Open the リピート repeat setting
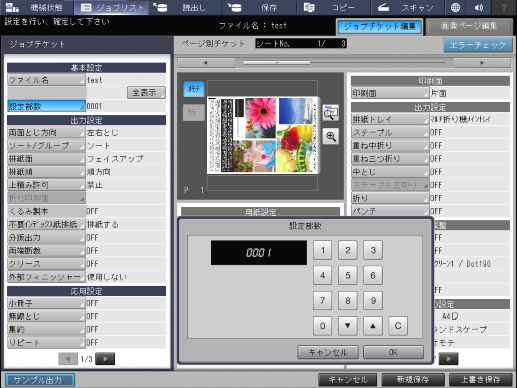Screen dimensions: 517x388 point(46,343)
